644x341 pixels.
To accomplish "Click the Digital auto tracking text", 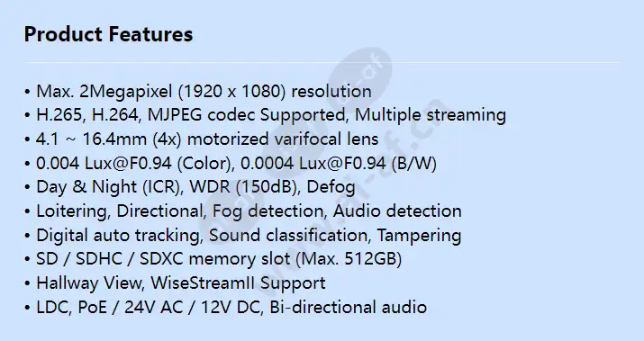I will (x=120, y=236).
